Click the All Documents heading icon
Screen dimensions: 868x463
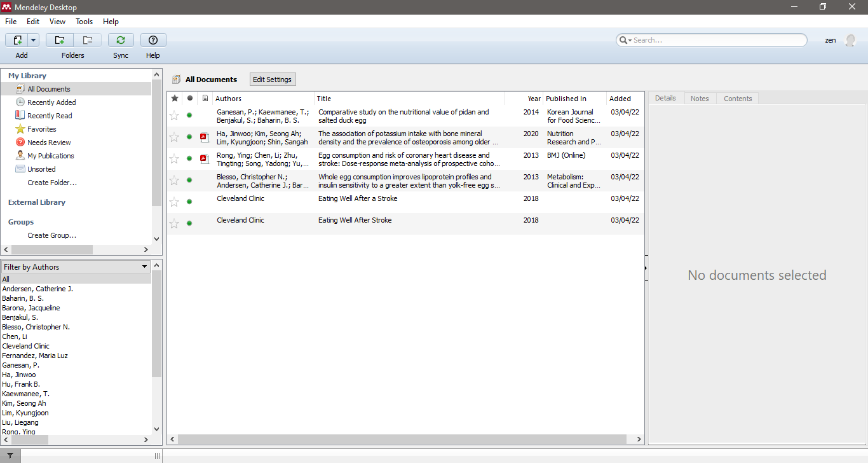tap(177, 79)
